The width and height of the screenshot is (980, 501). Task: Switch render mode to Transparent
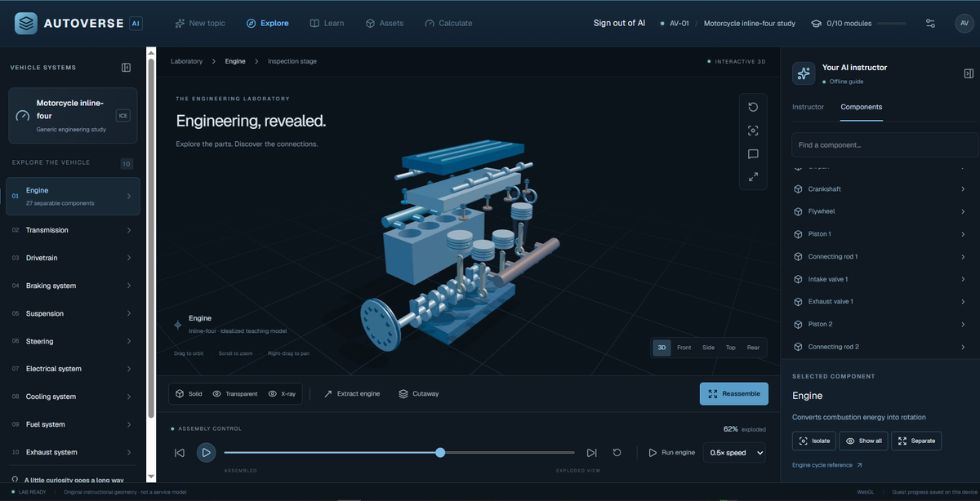pyautogui.click(x=234, y=393)
